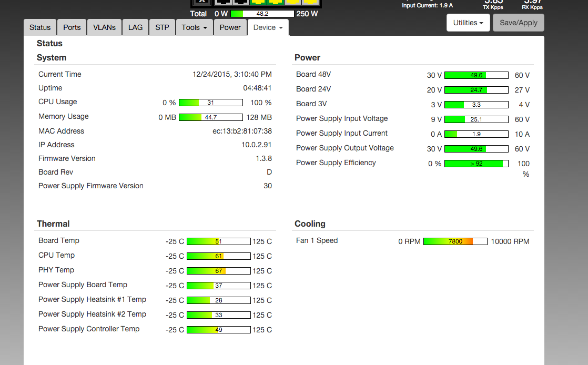
Task: Click the Board Temp bar showing 51
Action: click(x=219, y=241)
